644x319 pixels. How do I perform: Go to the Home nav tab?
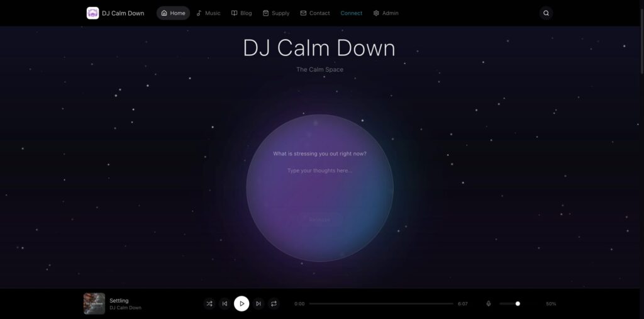pos(173,13)
